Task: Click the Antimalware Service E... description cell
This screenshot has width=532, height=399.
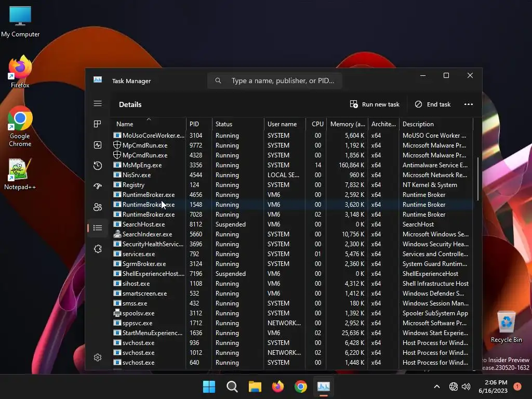Action: (x=435, y=165)
